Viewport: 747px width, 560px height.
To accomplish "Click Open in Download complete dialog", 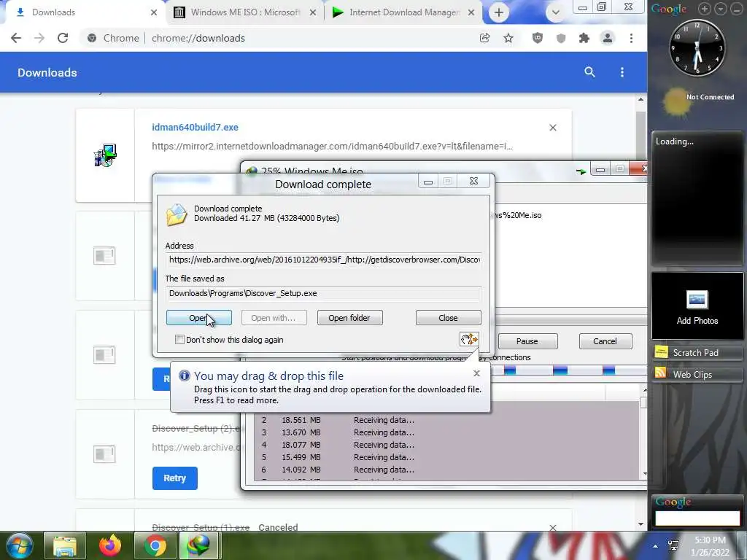I will [x=198, y=318].
